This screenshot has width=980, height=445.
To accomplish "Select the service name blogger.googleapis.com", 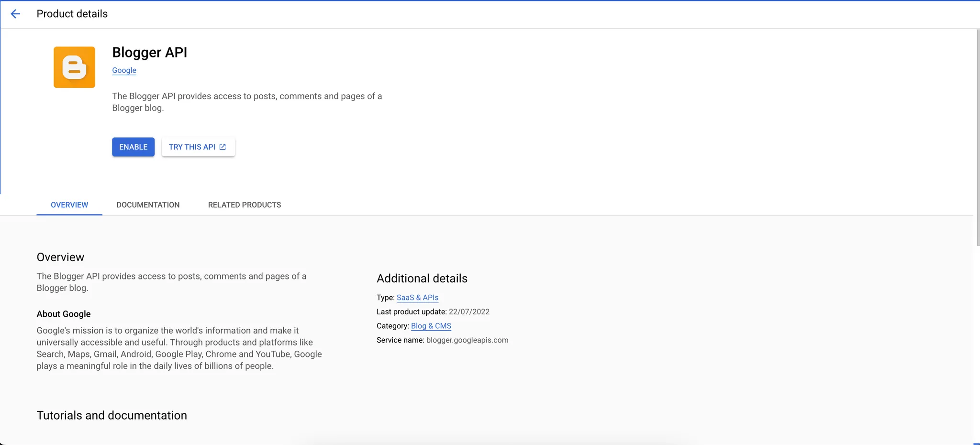I will click(468, 340).
